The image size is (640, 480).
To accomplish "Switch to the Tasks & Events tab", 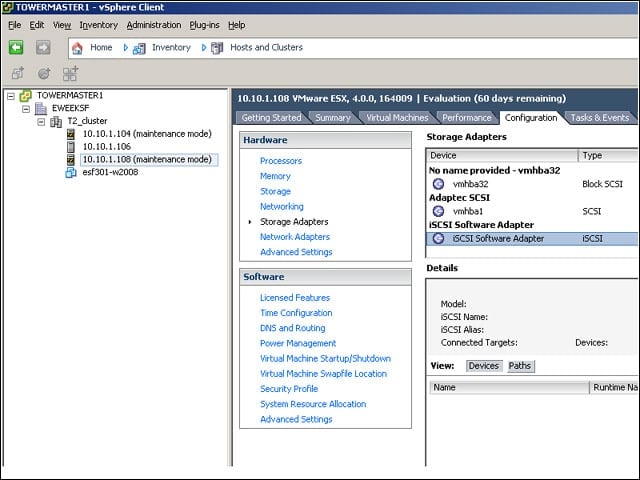I will [x=600, y=118].
